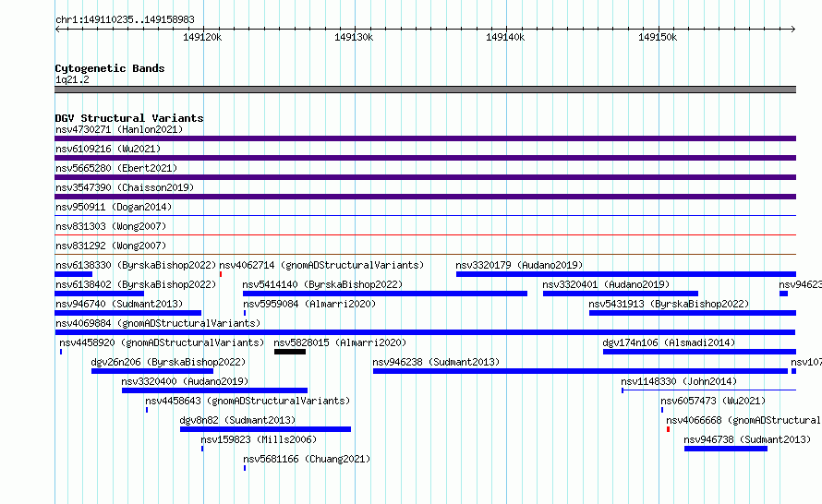
Task: Click the 149140k ruler position label
Action: [505, 37]
